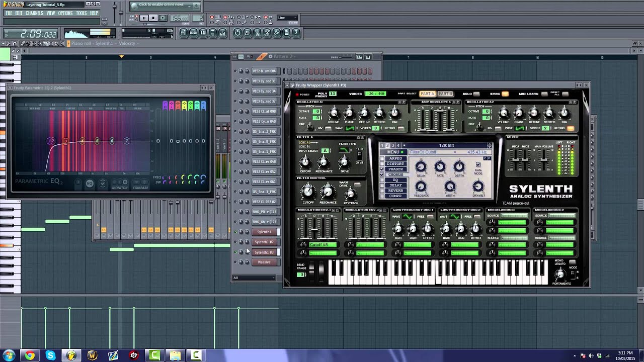Toggle mute light of Massive channel

coord(235,262)
